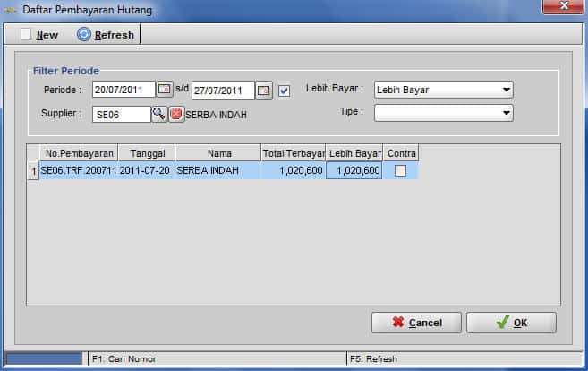This screenshot has width=588, height=371.
Task: Click the blue Refresh toolbar icon
Action: pyautogui.click(x=84, y=35)
